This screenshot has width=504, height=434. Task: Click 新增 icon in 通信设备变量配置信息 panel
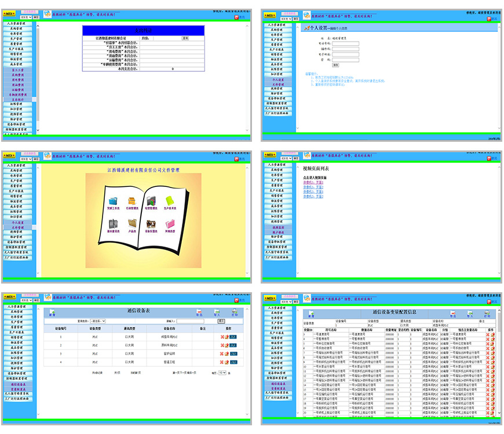(x=311, y=314)
